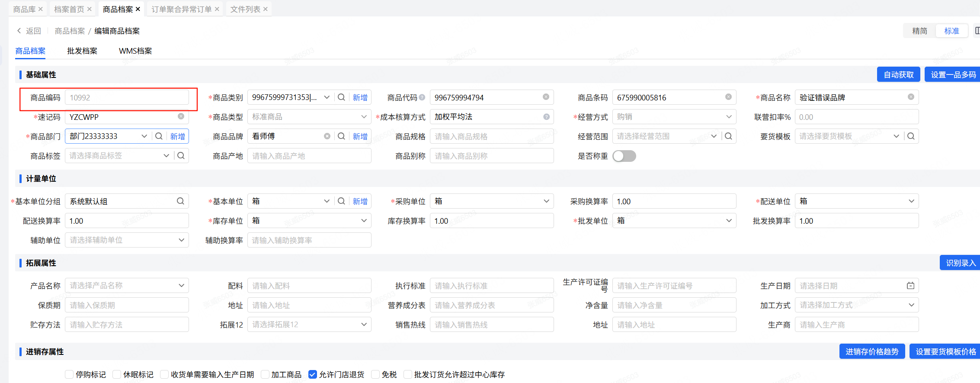The height and width of the screenshot is (383, 980).
Task: Open the 档案首页 top tab
Action: click(x=69, y=9)
